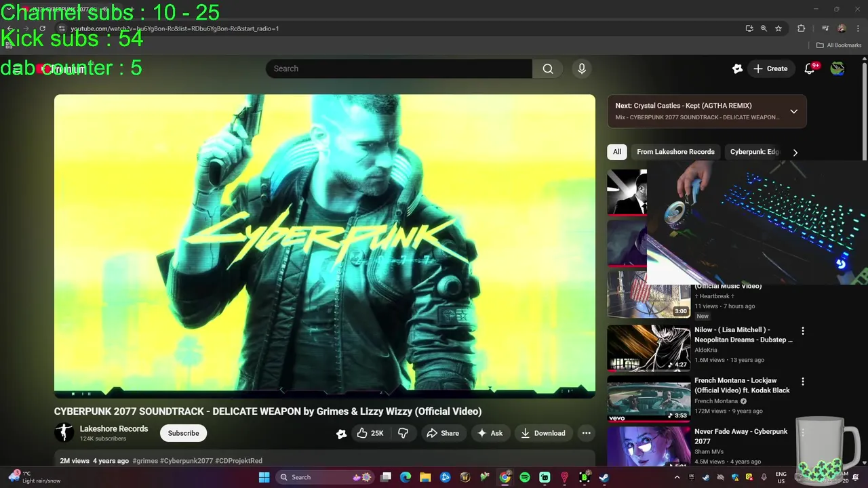868x488 pixels.
Task: Like the video with 25K thumbs up
Action: point(370,433)
